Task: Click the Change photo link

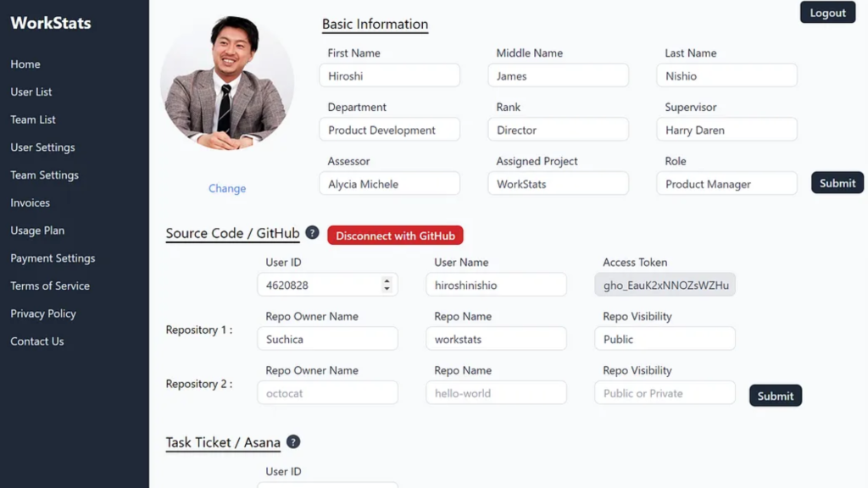Action: coord(227,189)
